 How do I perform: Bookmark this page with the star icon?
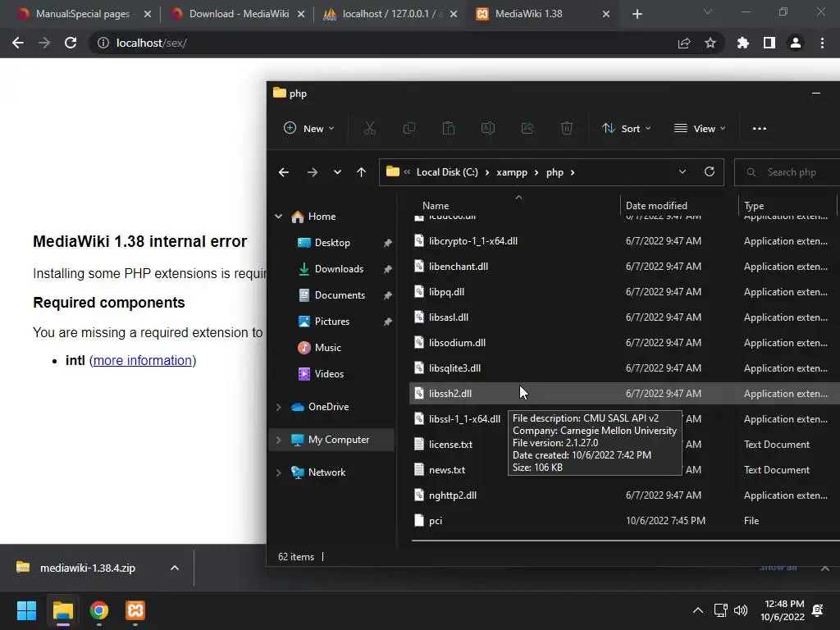pos(710,43)
